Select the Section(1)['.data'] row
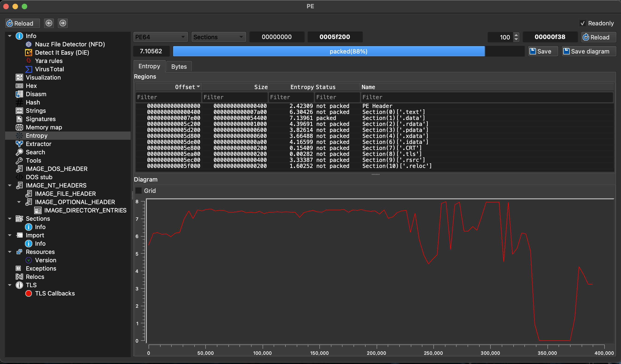Image resolution: width=621 pixels, height=364 pixels. click(x=375, y=118)
